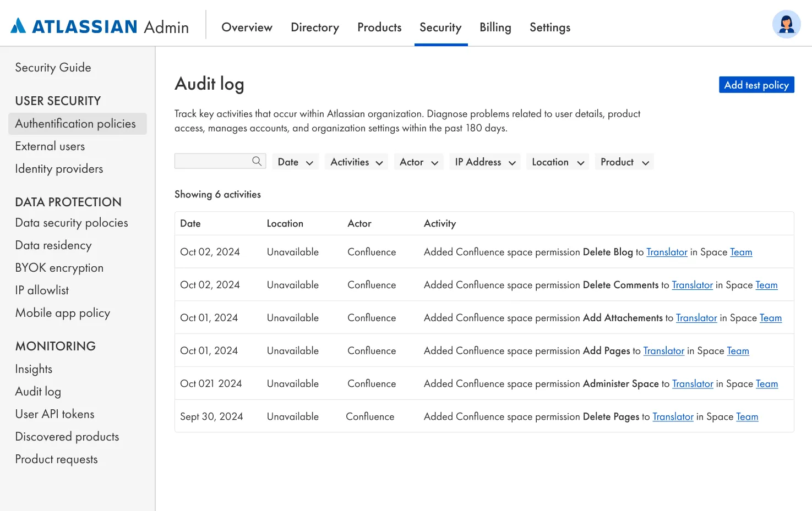This screenshot has width=812, height=511.
Task: Open Identity providers in sidebar
Action: (x=59, y=169)
